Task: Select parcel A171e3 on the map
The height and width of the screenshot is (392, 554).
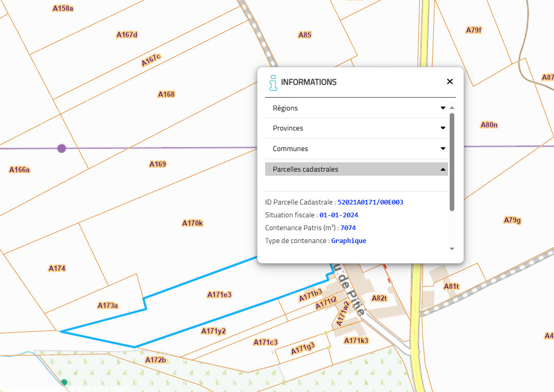Action: (219, 294)
